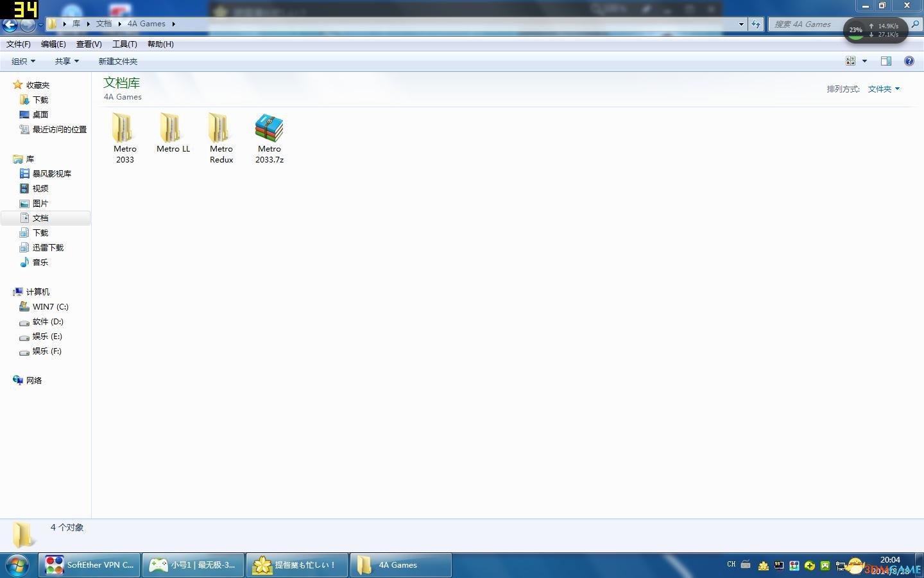Click the folder icon in address bar
This screenshot has width=924, height=578.
[52, 24]
